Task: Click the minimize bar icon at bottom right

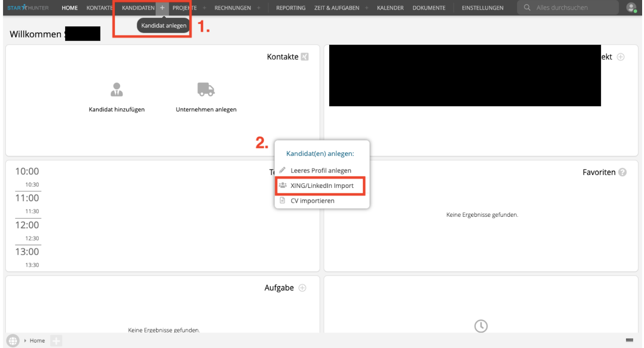Action: pyautogui.click(x=630, y=340)
